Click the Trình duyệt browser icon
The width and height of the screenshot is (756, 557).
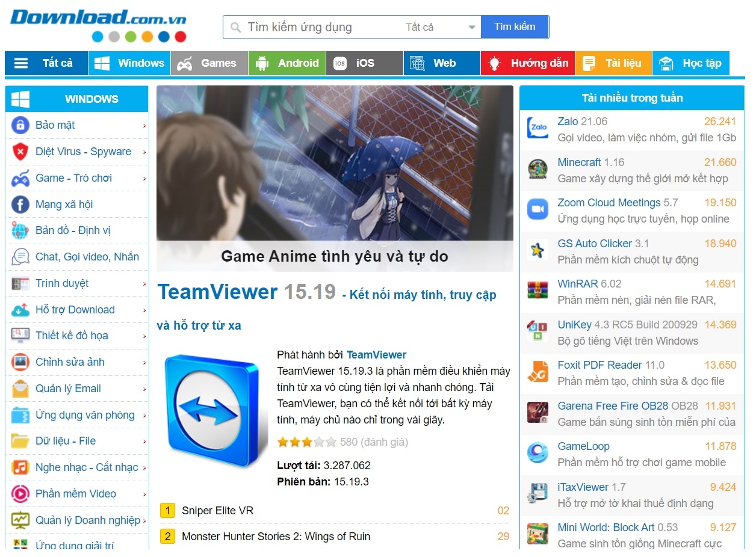click(x=20, y=283)
